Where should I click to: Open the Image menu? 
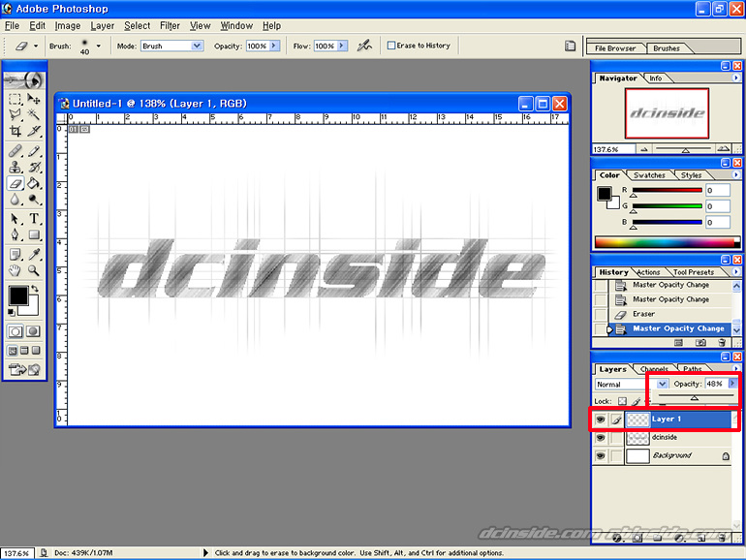click(x=68, y=26)
